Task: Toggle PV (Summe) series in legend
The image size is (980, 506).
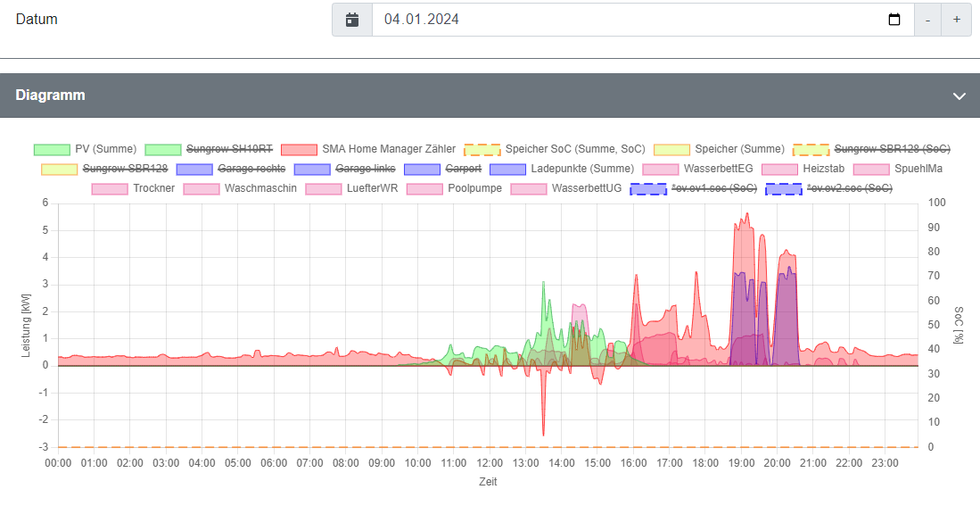Action: (x=105, y=149)
